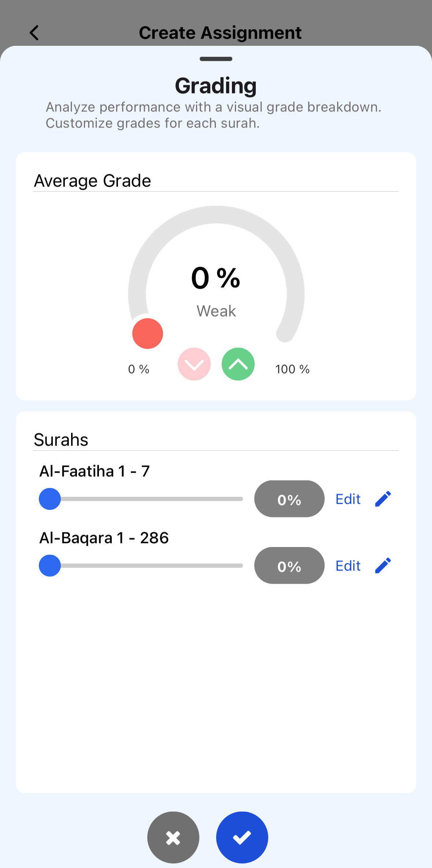This screenshot has height=868, width=432.
Task: Click the Al-Faatiha slider handle
Action: pyautogui.click(x=50, y=499)
